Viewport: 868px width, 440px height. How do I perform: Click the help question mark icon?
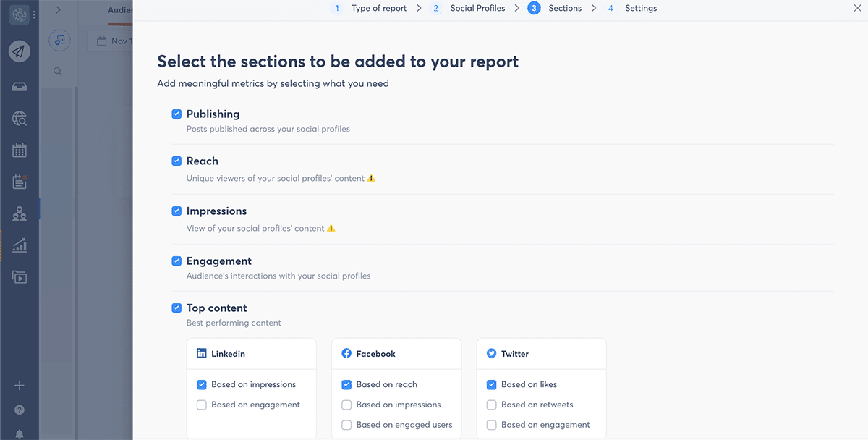click(20, 410)
